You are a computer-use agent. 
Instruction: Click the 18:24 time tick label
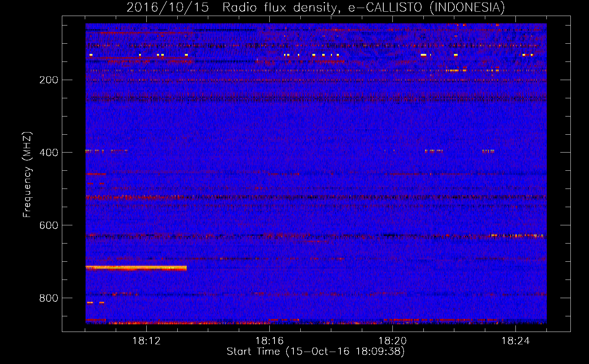pyautogui.click(x=515, y=341)
